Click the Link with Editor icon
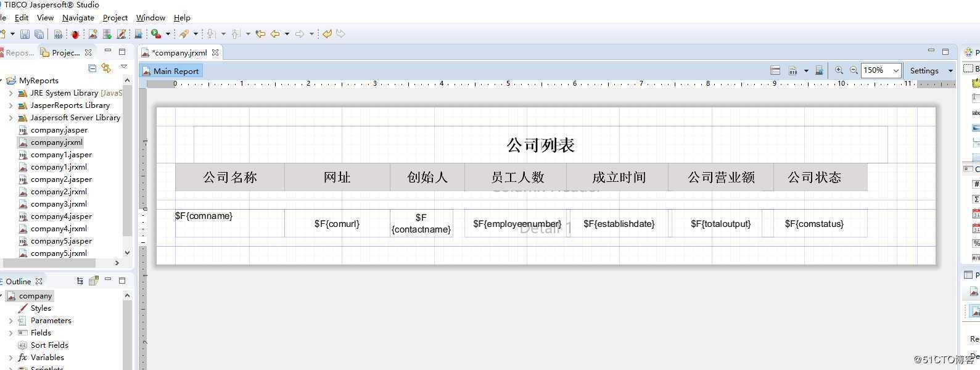The height and width of the screenshot is (370, 980). pyautogui.click(x=107, y=68)
